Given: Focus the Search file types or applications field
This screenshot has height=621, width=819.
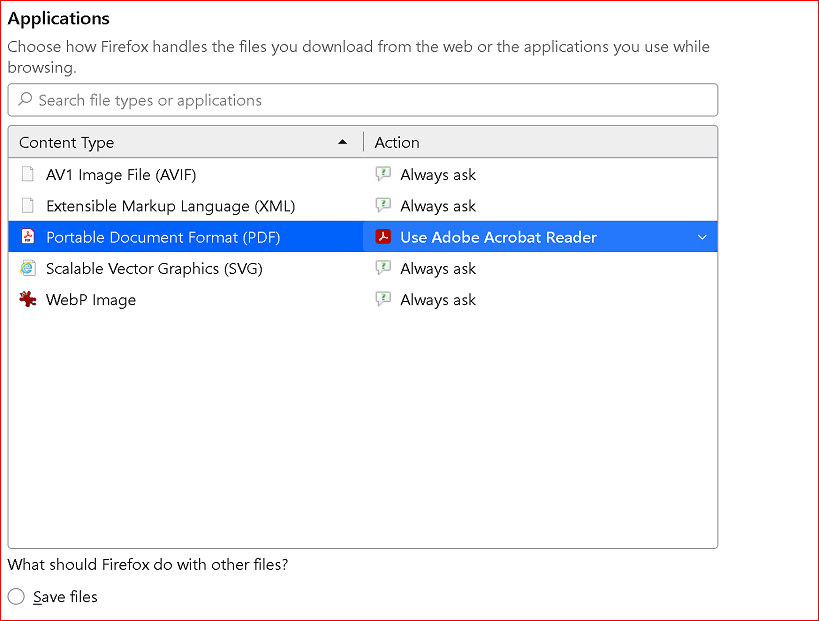Looking at the screenshot, I should [x=363, y=100].
